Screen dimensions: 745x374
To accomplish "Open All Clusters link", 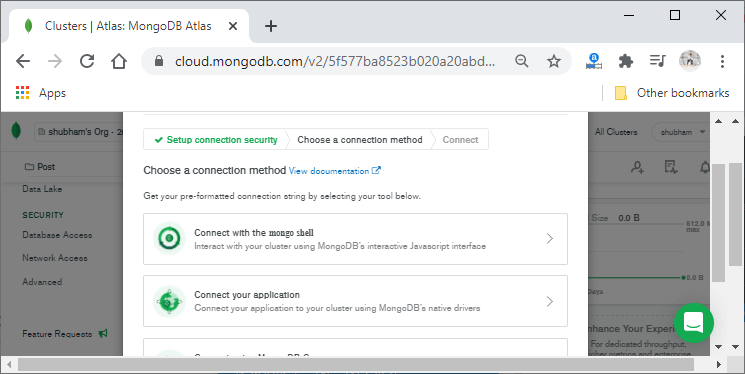I will pos(616,132).
